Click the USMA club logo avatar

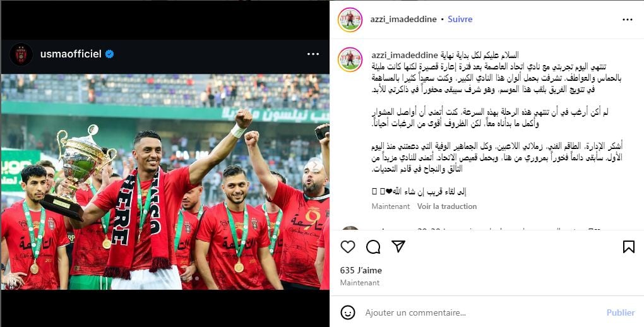coord(21,54)
